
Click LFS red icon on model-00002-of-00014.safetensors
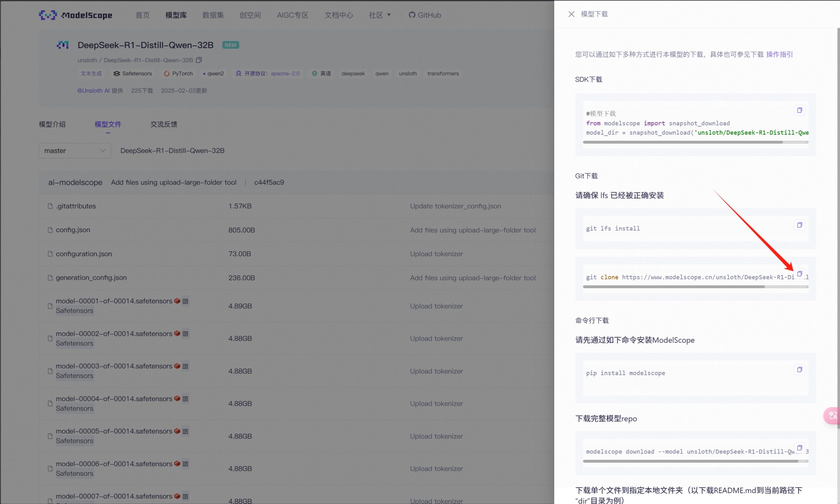(x=177, y=333)
